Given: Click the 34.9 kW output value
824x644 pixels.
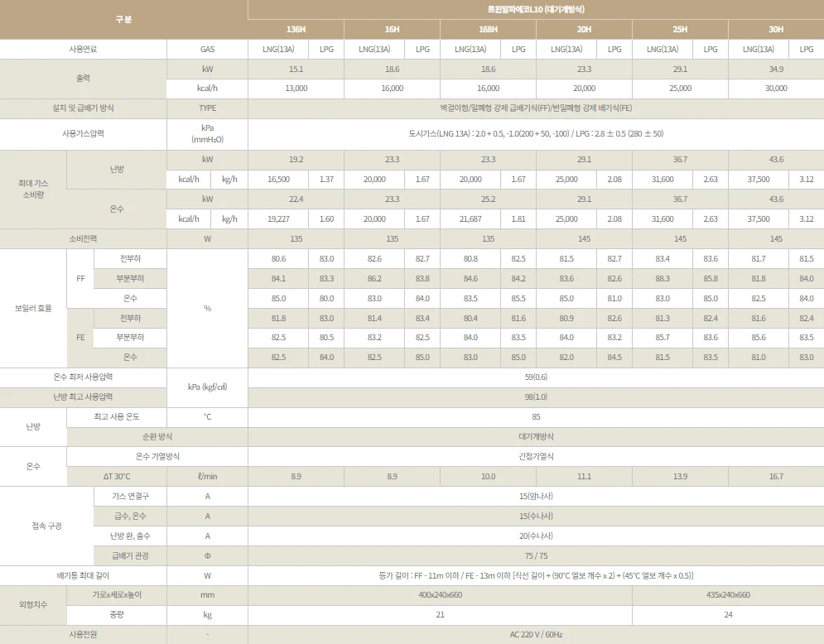Looking at the screenshot, I should click(776, 69).
